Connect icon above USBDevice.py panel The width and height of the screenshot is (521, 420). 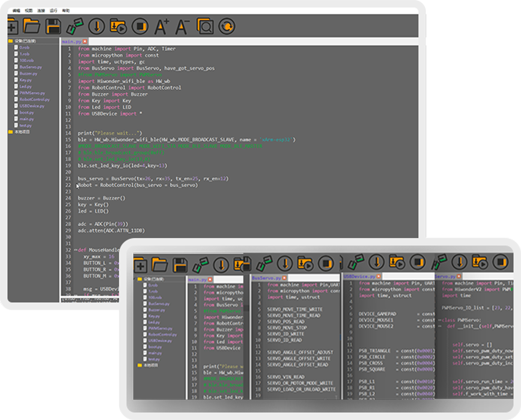tap(356, 262)
